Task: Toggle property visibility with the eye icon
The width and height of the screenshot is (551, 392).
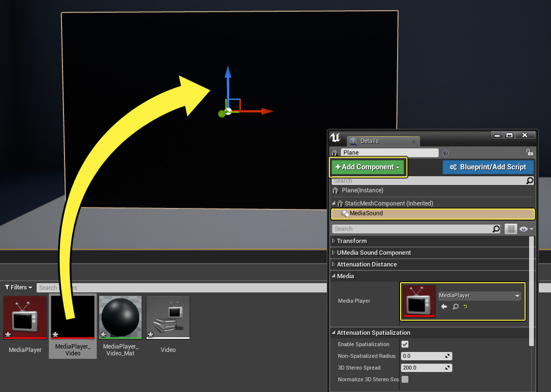Action: (523, 228)
